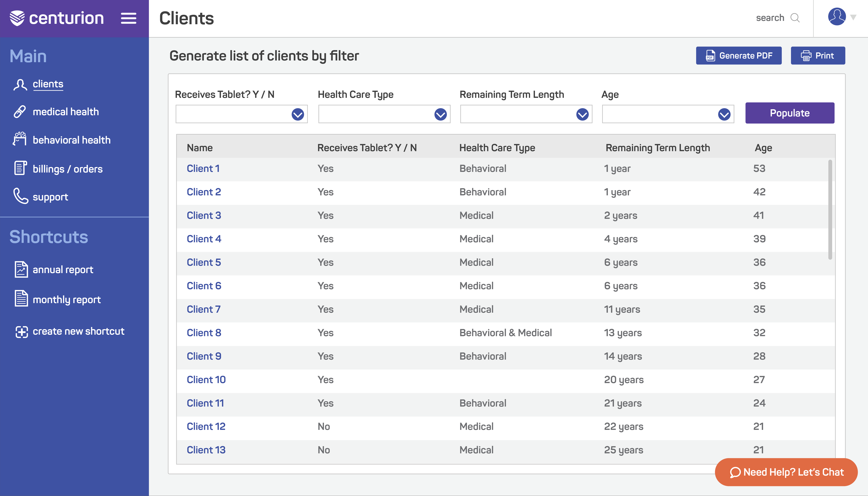Image resolution: width=868 pixels, height=496 pixels.
Task: Open the user account dropdown arrow
Action: click(x=853, y=17)
